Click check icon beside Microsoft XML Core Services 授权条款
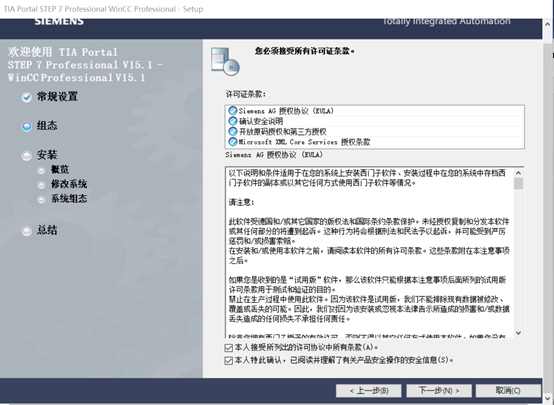Image resolution: width=554 pixels, height=405 pixels. coord(232,142)
